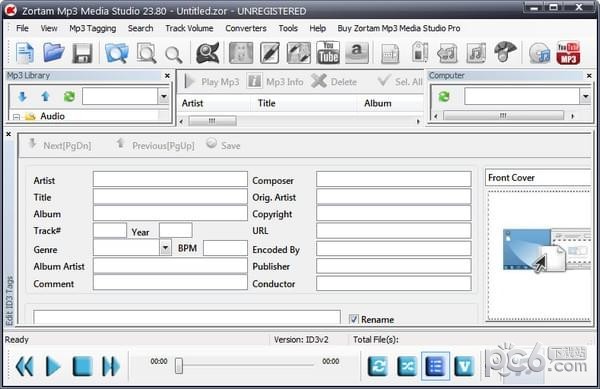Open file with the folder icon
The image size is (600, 389).
click(x=54, y=52)
